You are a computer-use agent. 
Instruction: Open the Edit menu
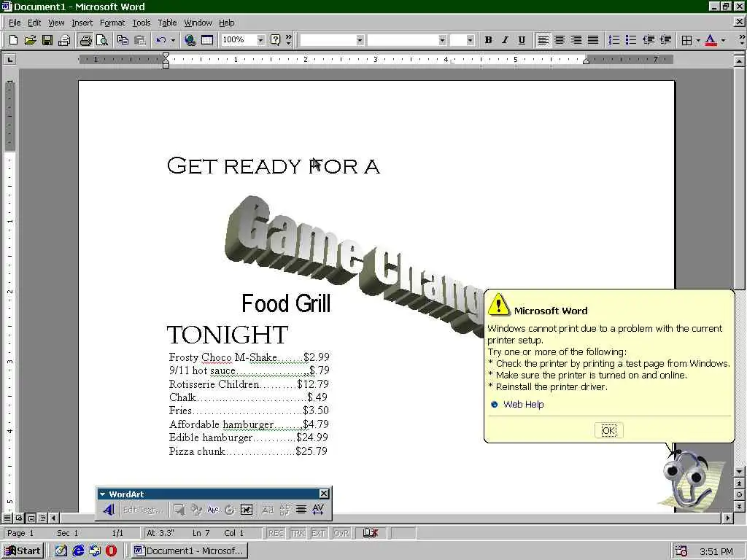tap(34, 23)
